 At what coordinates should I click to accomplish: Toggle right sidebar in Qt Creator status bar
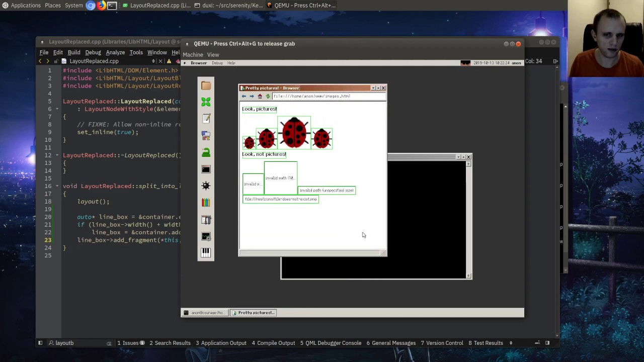click(x=547, y=343)
